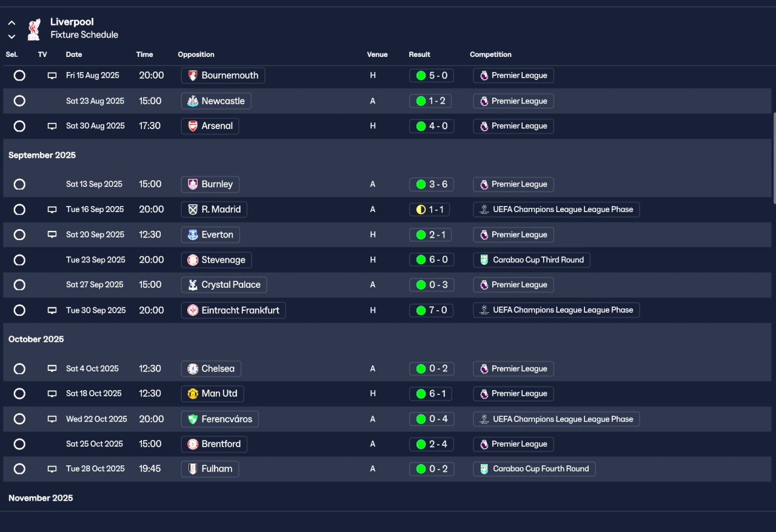Collapse the September 2025 section header
Screen dimensions: 776x532
42,155
